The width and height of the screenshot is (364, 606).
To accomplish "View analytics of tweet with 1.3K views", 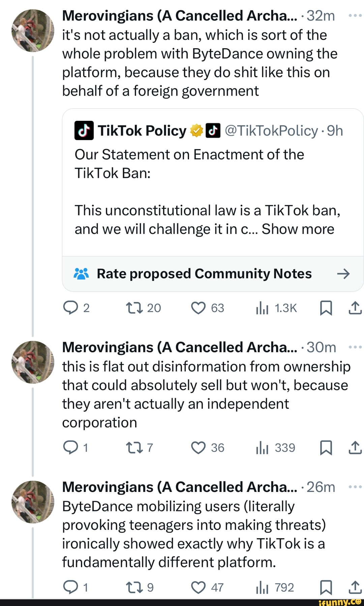I will (x=262, y=308).
